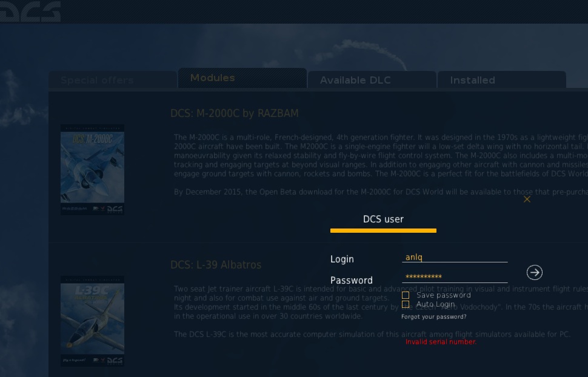Click the 'Invalid serial number.' error message
This screenshot has height=377, width=588.
coord(441,342)
